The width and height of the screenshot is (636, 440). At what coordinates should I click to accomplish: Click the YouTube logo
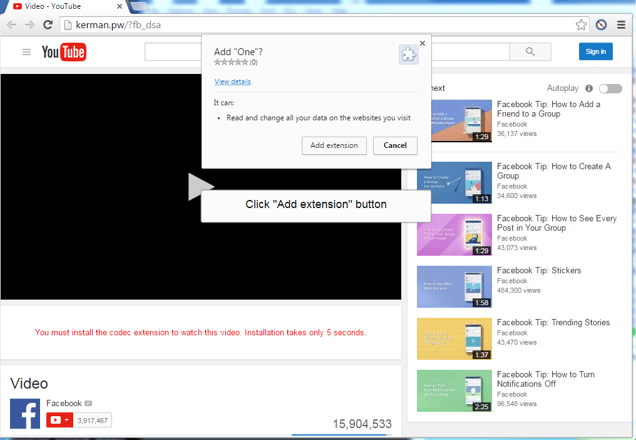coord(64,52)
